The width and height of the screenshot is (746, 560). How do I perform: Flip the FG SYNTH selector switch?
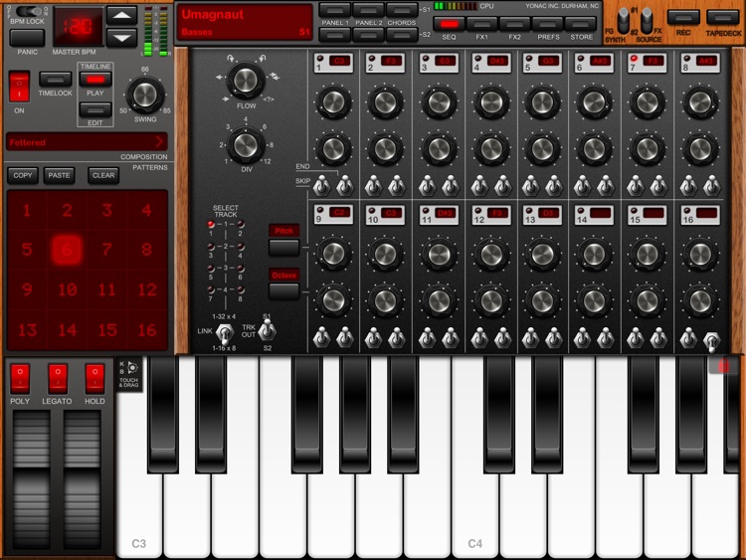(623, 21)
